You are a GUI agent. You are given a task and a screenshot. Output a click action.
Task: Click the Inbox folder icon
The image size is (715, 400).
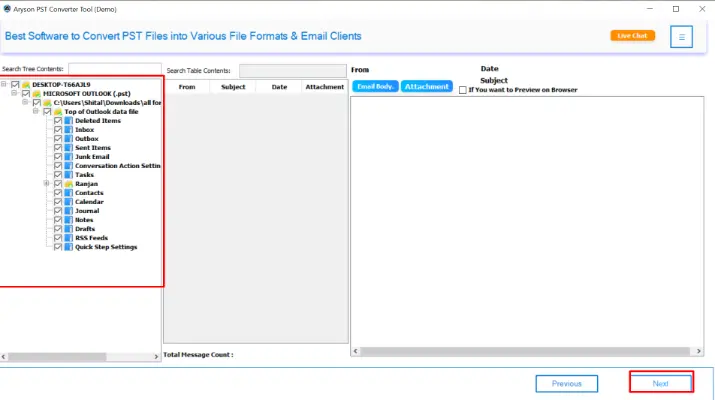click(x=69, y=130)
